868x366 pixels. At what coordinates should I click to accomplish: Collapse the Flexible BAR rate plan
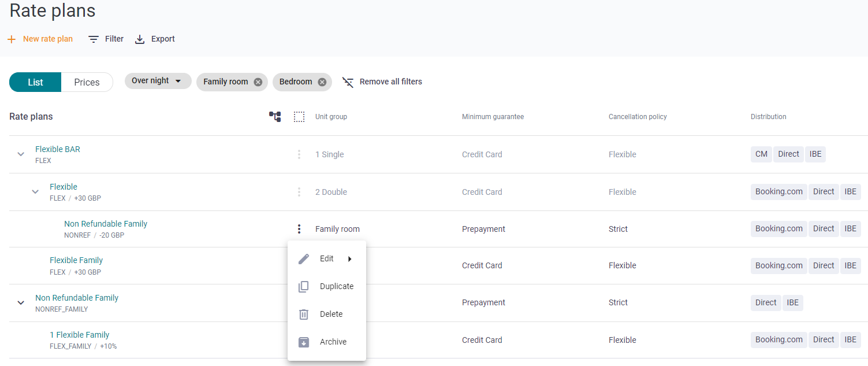pyautogui.click(x=21, y=154)
